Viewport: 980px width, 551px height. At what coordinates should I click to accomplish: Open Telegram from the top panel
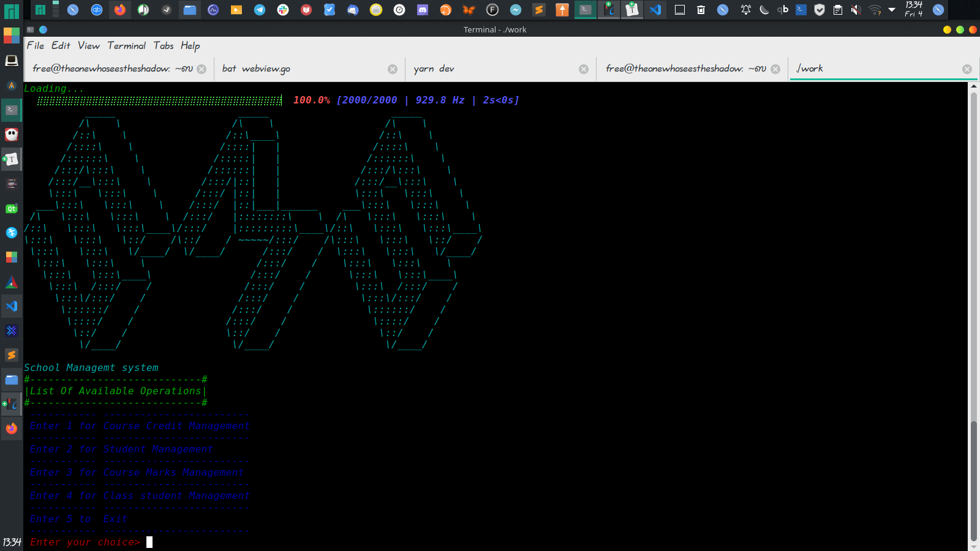coord(260,10)
